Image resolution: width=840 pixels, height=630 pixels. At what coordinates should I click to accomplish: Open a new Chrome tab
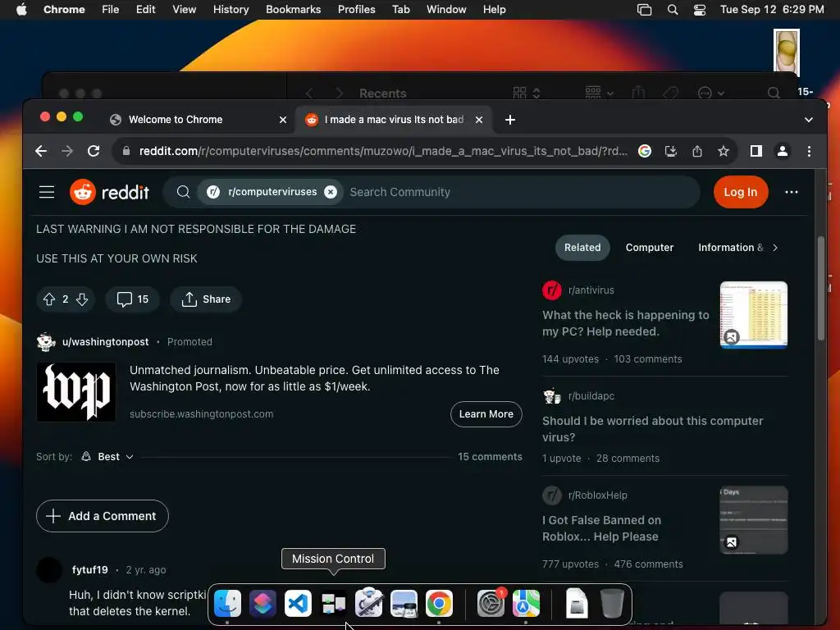pos(510,120)
